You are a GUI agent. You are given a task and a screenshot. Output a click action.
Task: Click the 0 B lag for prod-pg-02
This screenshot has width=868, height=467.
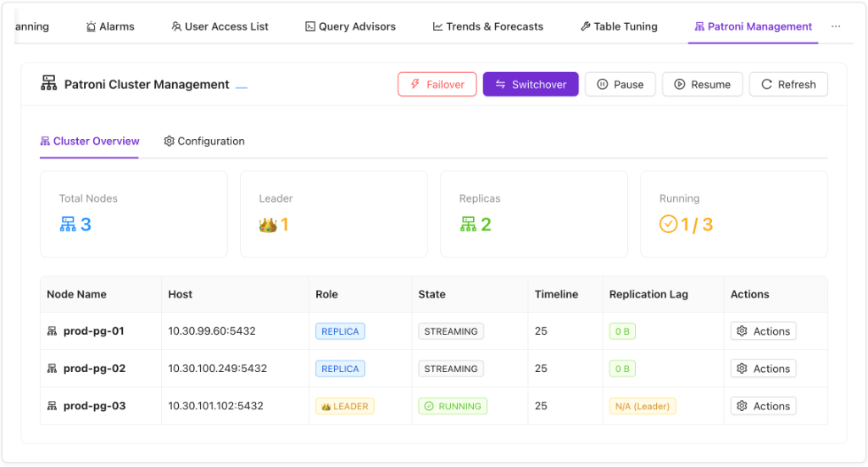pos(622,369)
